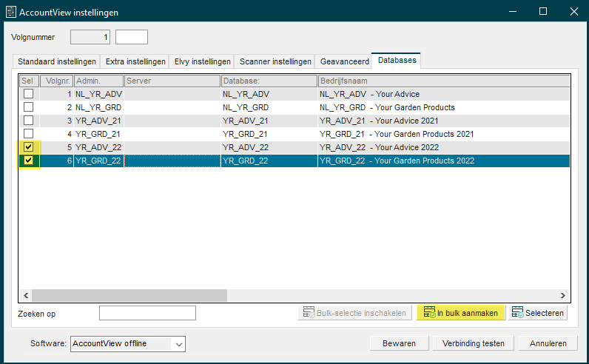Click the icon on In bulk aanmaken
This screenshot has width=589, height=364.
[429, 312]
